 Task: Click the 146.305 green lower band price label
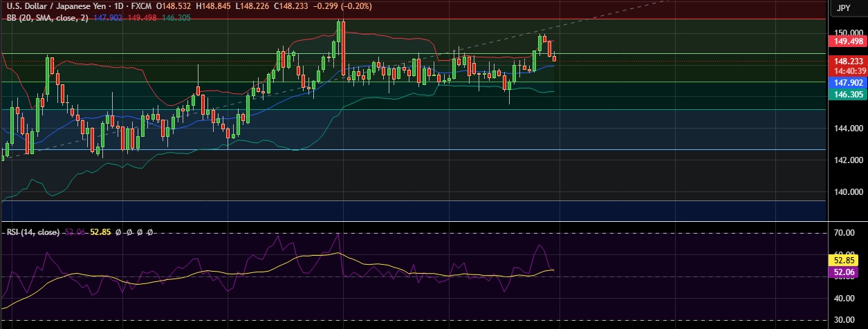(x=849, y=95)
